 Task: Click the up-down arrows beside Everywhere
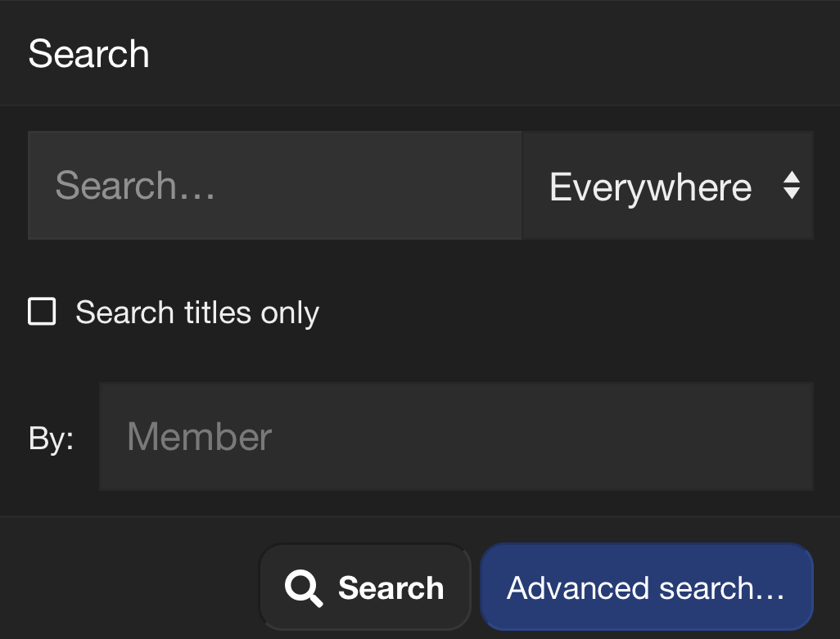[x=791, y=186]
